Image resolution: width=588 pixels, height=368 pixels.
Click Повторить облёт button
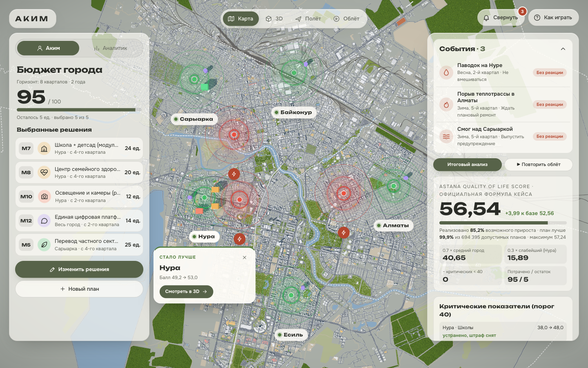[x=539, y=164]
